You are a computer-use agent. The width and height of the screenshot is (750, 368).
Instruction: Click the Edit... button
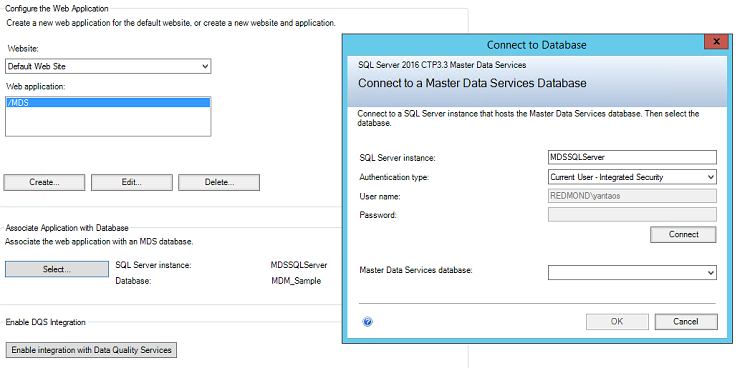click(132, 182)
